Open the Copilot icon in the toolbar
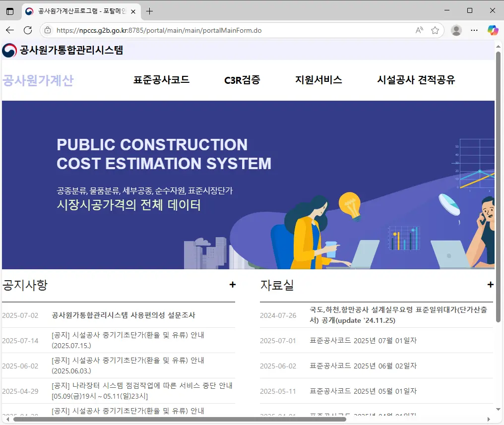Viewport: 504px width, 425px height. coord(493,30)
